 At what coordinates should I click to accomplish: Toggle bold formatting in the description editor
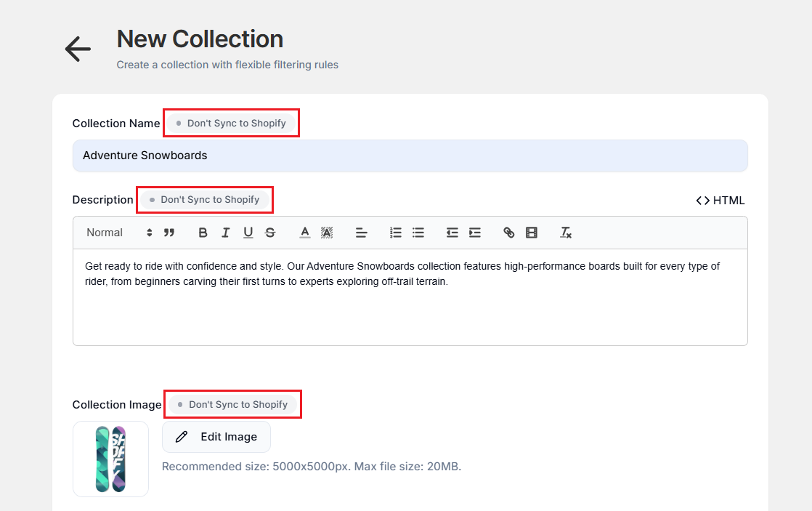coord(203,233)
